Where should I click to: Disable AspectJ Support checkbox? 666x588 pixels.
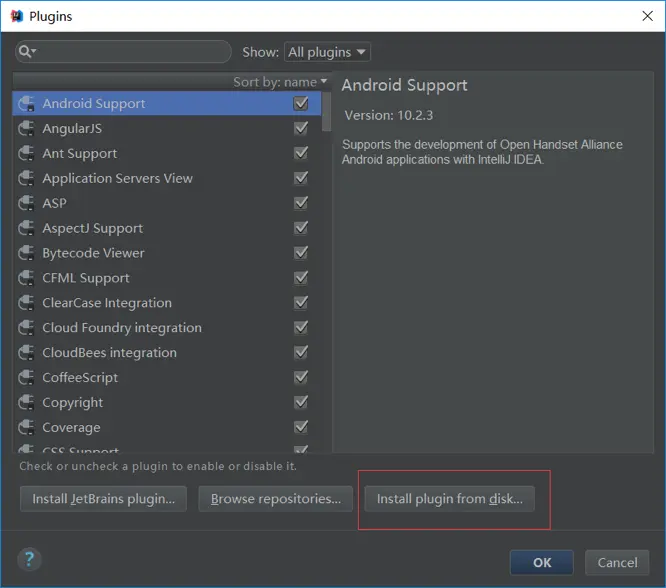click(301, 228)
